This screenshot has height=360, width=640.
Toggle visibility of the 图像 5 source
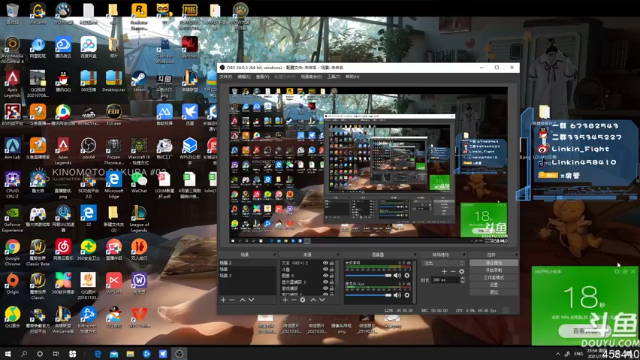coord(325,276)
